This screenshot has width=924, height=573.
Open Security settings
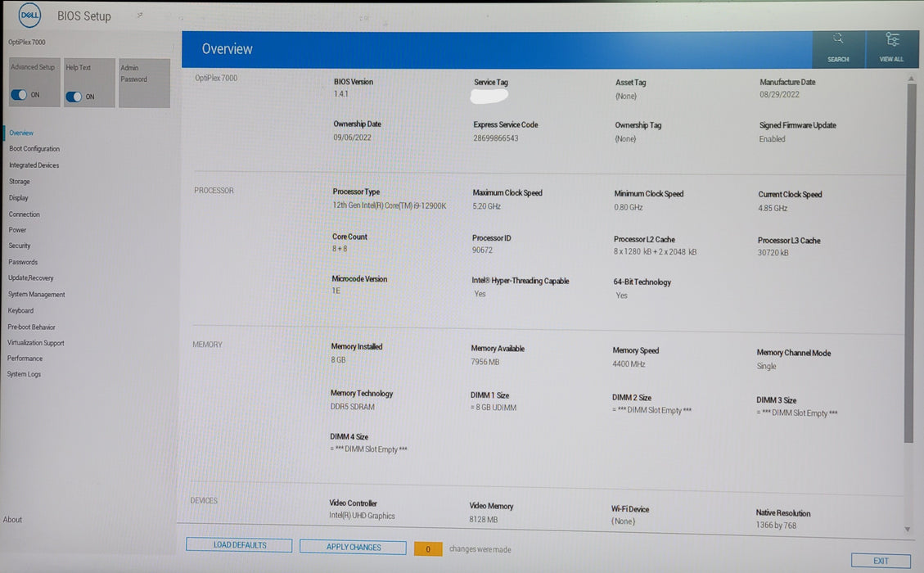(20, 246)
